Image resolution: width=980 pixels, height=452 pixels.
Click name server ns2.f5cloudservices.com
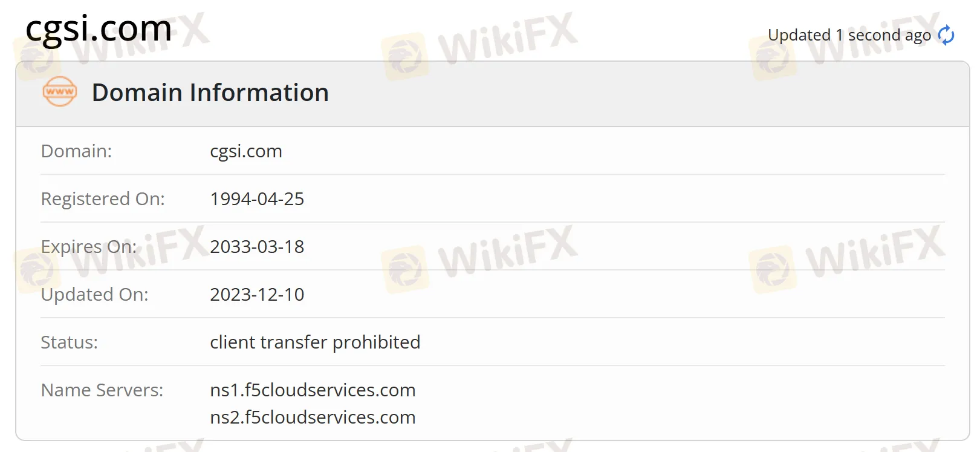[x=313, y=417]
